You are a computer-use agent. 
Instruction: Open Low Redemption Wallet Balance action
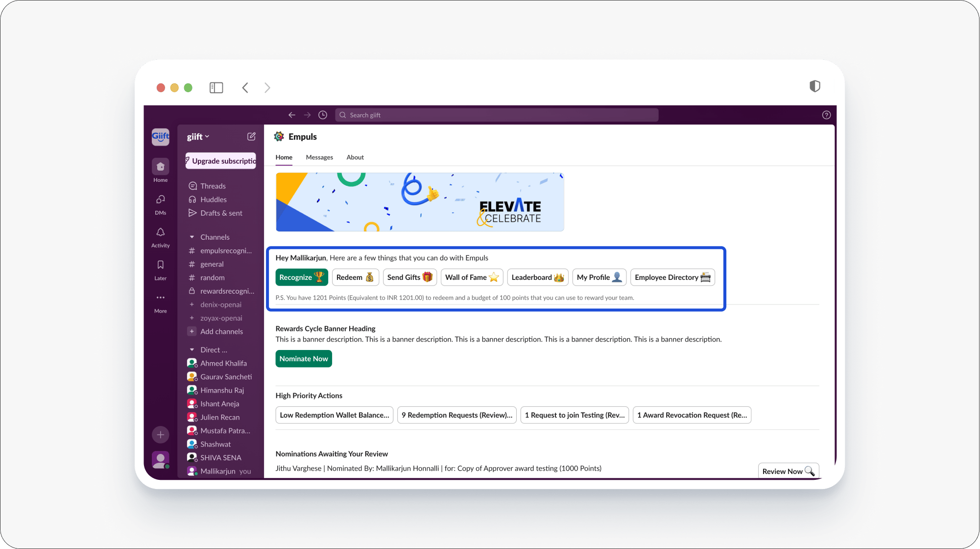tap(334, 415)
